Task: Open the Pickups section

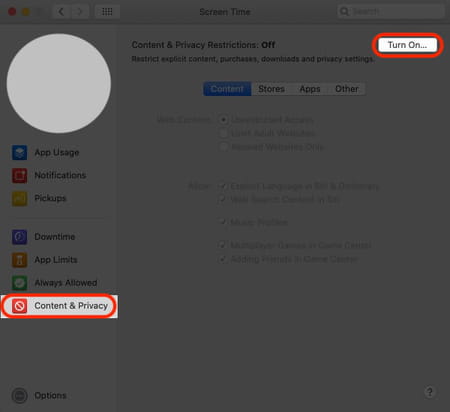Action: (x=50, y=198)
